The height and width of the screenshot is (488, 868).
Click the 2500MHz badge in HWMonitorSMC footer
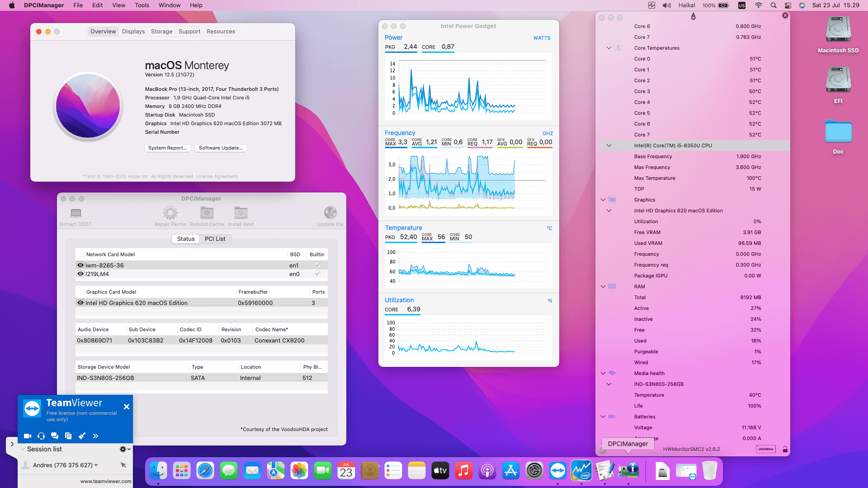coord(766,449)
